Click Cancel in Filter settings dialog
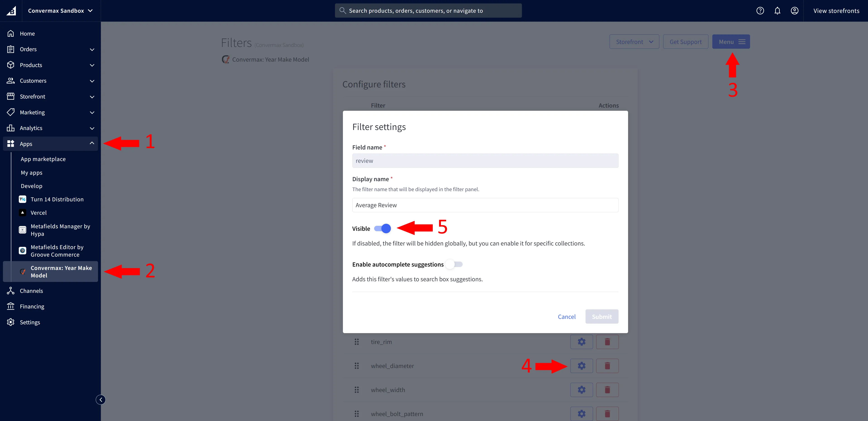The height and width of the screenshot is (421, 868). (x=567, y=317)
